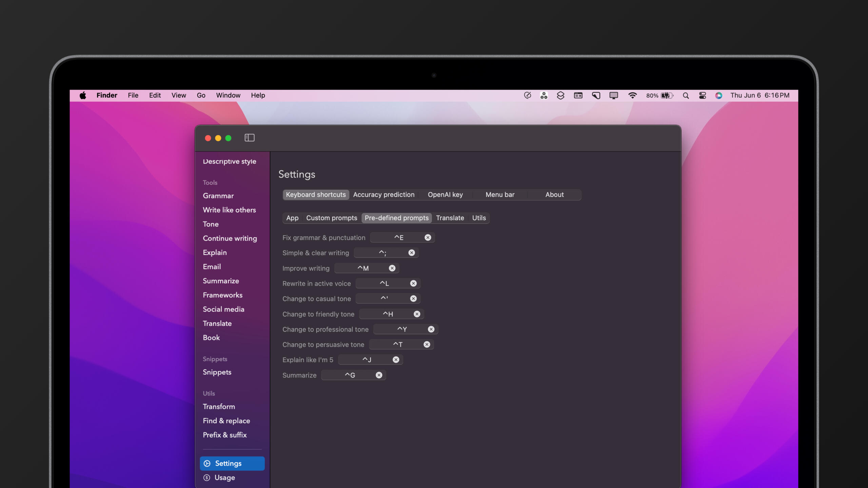This screenshot has width=868, height=488.
Task: Open the Window menu in the menu bar
Action: (228, 96)
